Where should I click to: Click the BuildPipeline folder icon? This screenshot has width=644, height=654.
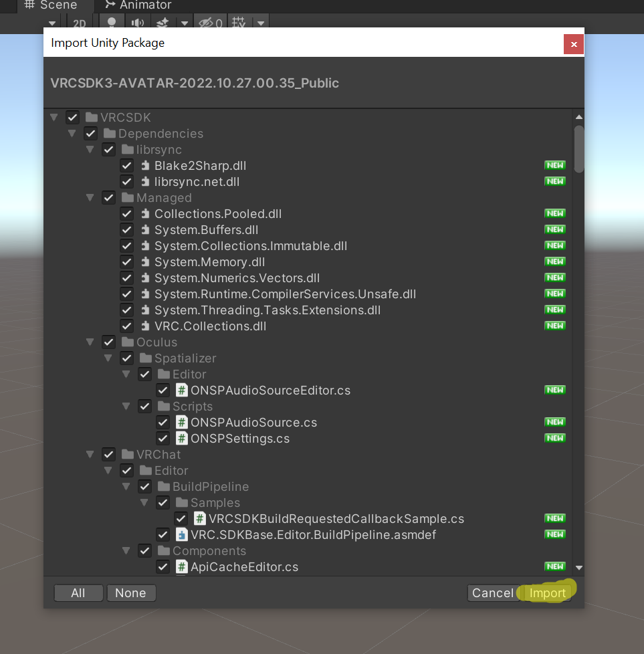163,487
